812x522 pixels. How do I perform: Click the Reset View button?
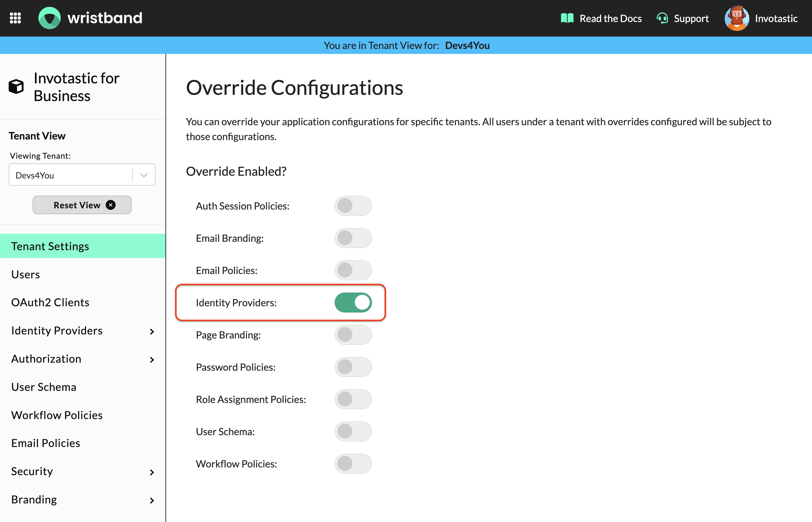(82, 205)
